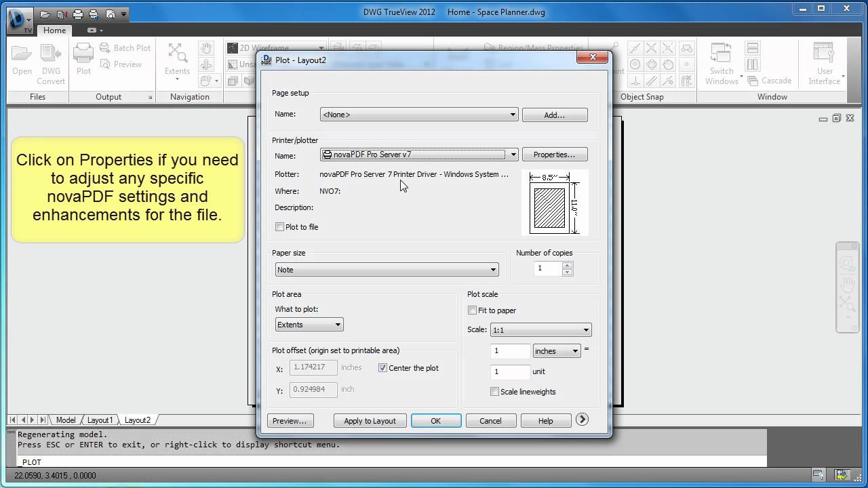Viewport: 868px width, 488px height.
Task: Click the last-tab layout navigation arrow
Action: click(43, 420)
